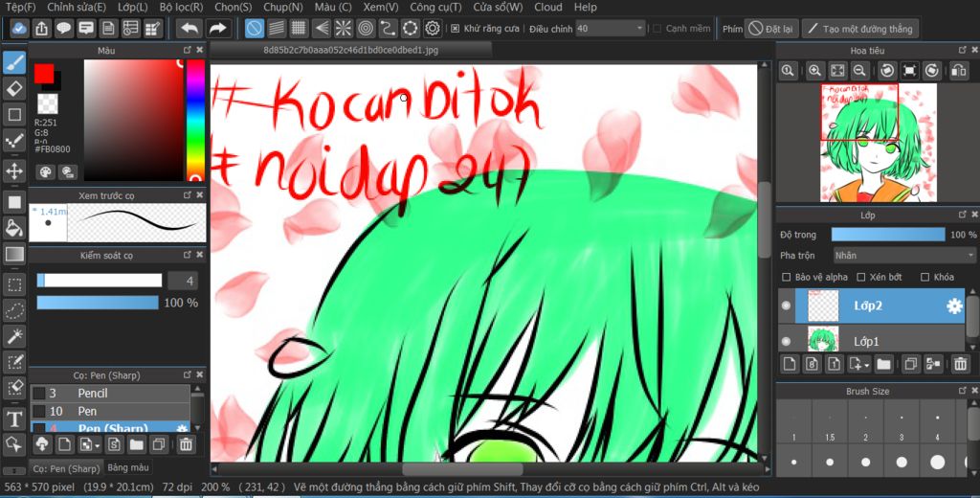Toggle the Pen brush color box
This screenshot has width=980, height=498.
(x=38, y=411)
